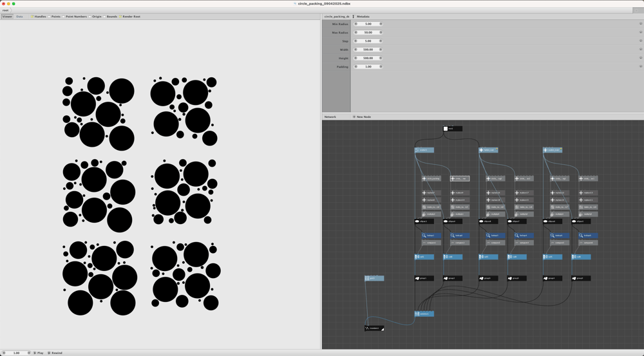Toggle the Handles checkbox
The height and width of the screenshot is (356, 644).
[x=32, y=17]
